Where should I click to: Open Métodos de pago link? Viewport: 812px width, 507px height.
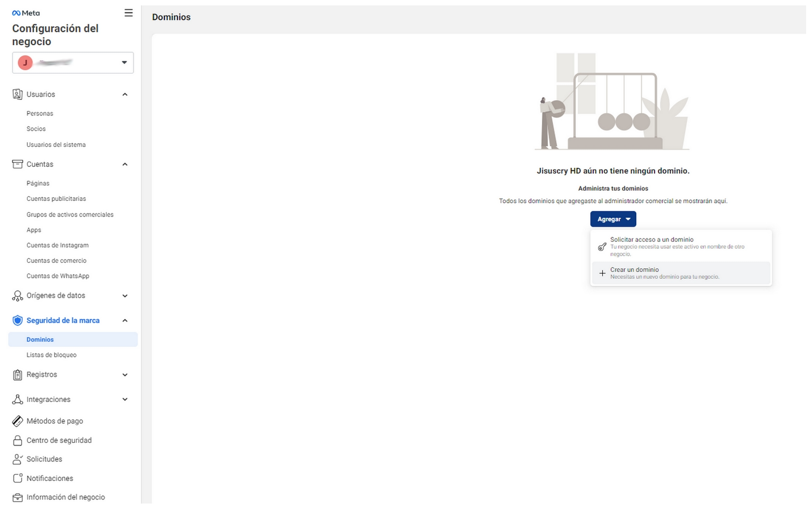[x=54, y=421]
